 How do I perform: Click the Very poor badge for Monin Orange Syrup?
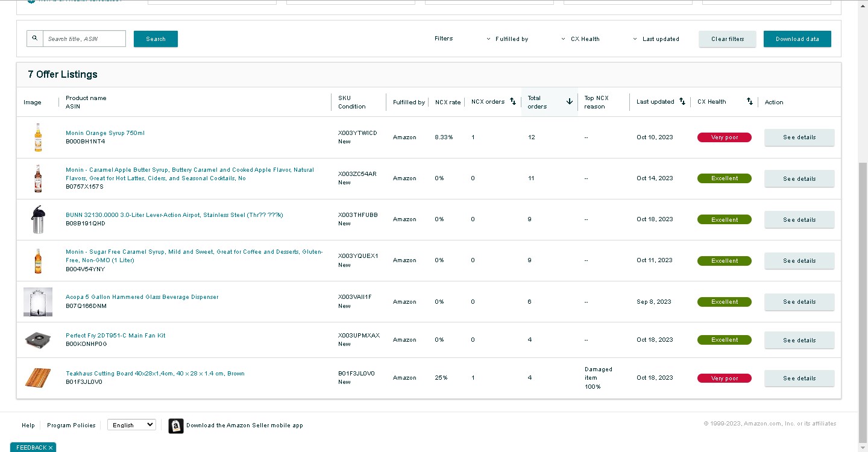click(725, 137)
